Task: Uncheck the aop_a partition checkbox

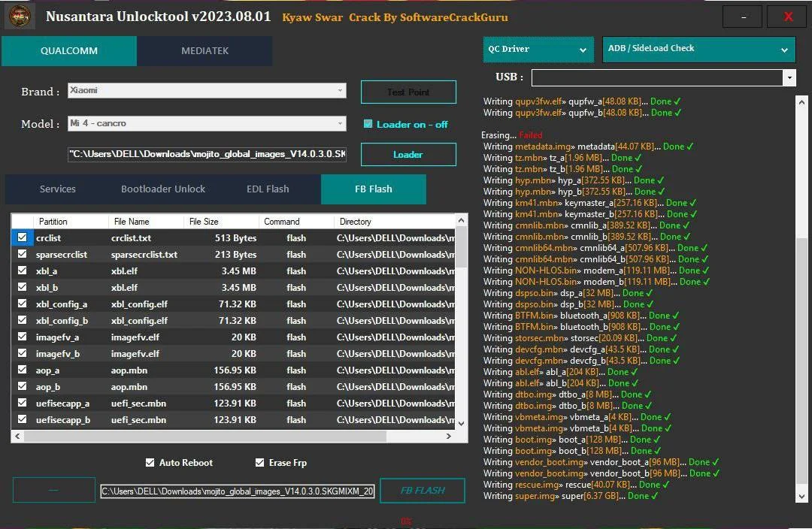Action: point(22,370)
